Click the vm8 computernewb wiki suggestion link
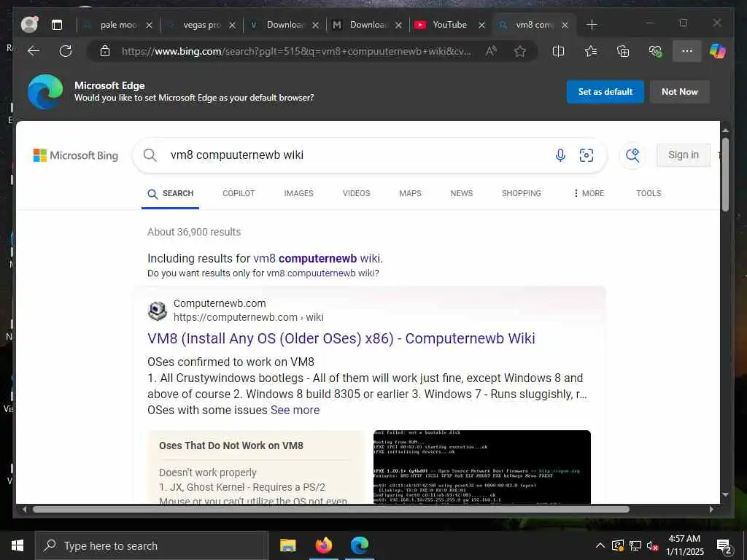The image size is (747, 560). click(x=317, y=259)
